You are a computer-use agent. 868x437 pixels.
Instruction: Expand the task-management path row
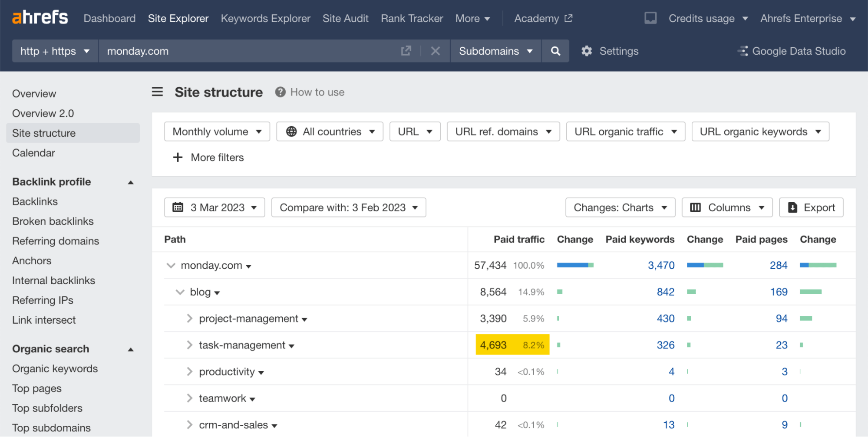[x=190, y=345]
